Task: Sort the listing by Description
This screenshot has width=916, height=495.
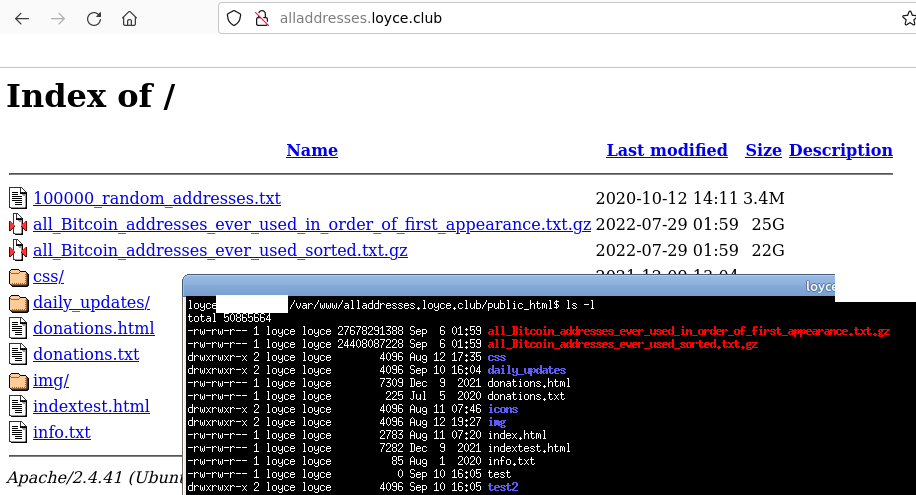Action: click(x=841, y=150)
